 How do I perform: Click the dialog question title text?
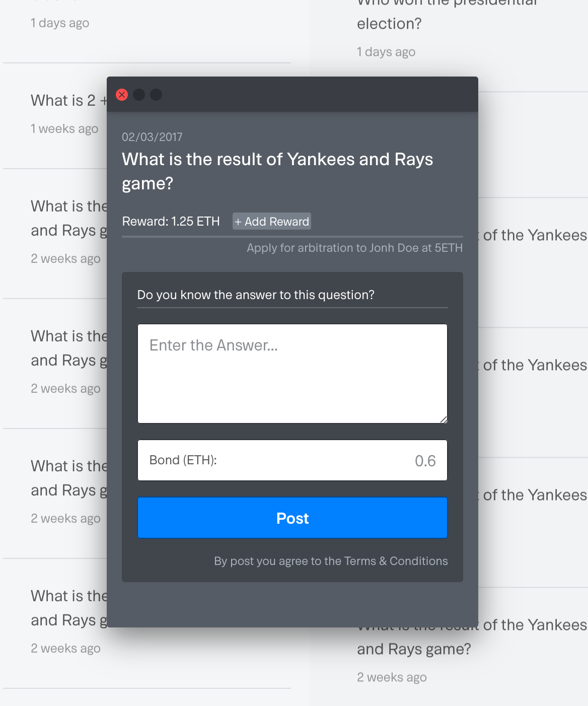[x=277, y=171]
